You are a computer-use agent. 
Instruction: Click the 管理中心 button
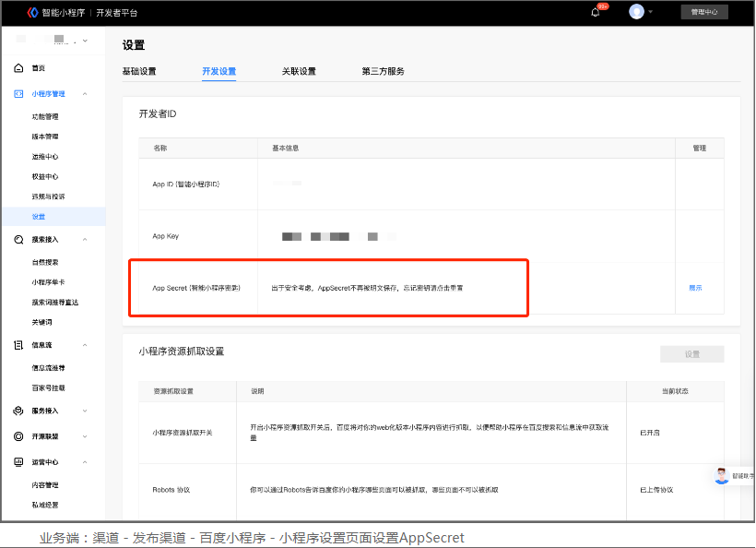(x=704, y=12)
